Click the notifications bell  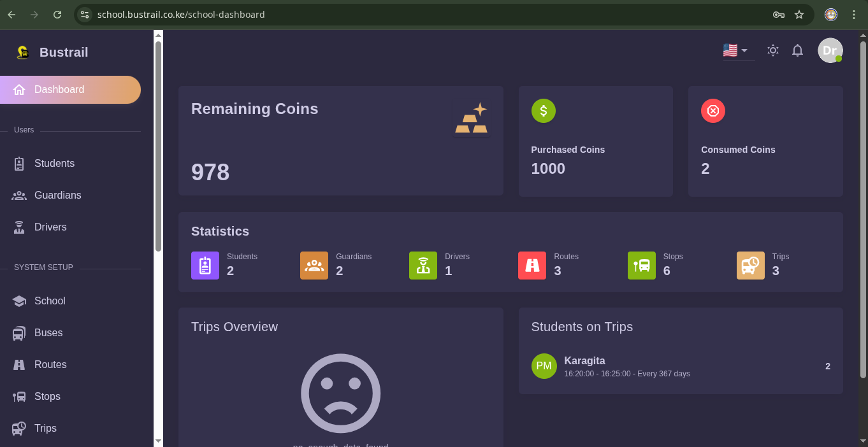(797, 50)
